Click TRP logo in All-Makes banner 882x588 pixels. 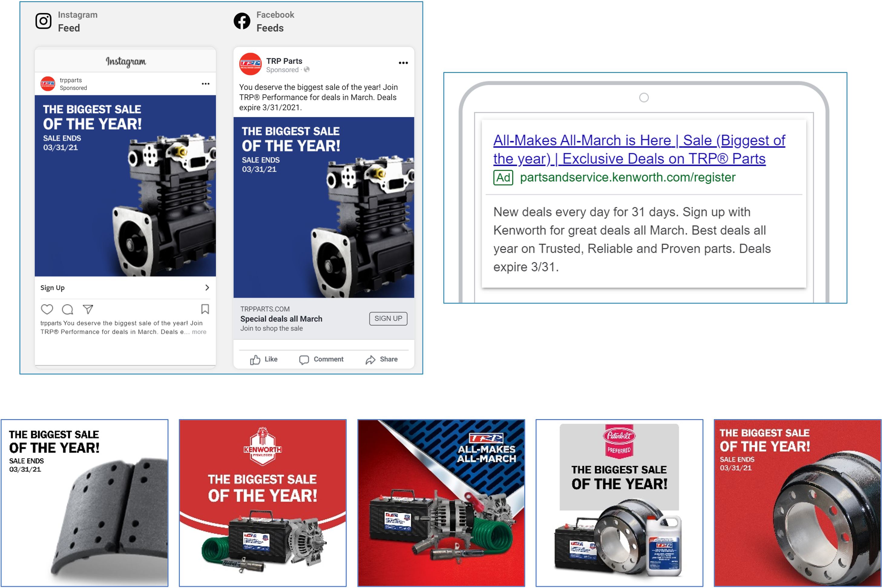pos(486,438)
